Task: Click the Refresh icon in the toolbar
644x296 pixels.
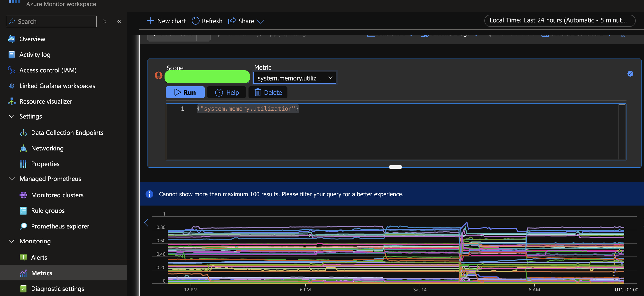Action: (x=196, y=21)
